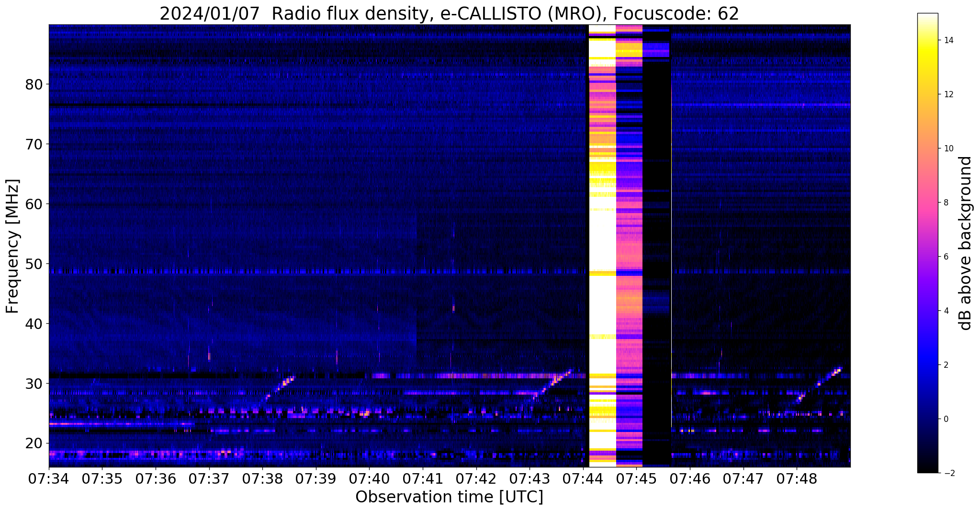Viewport: 980px width, 511px height.
Task: Click the colorbar tick label 0
Action: [946, 419]
